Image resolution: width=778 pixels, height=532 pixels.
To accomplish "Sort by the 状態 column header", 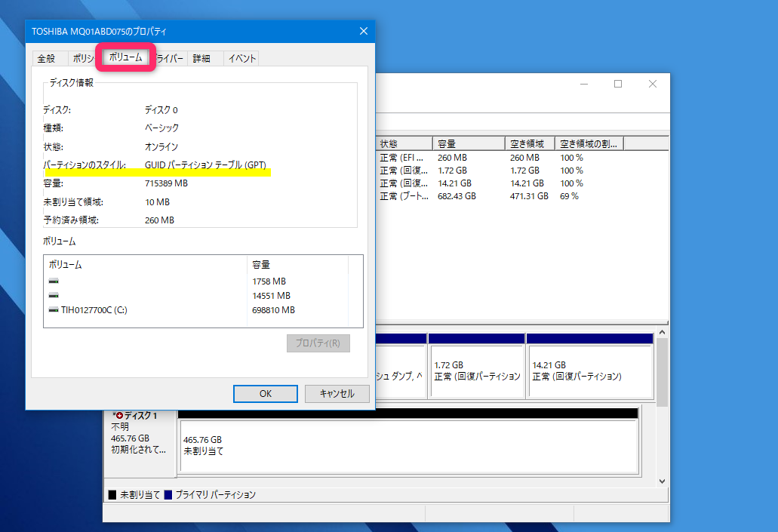I will 404,143.
